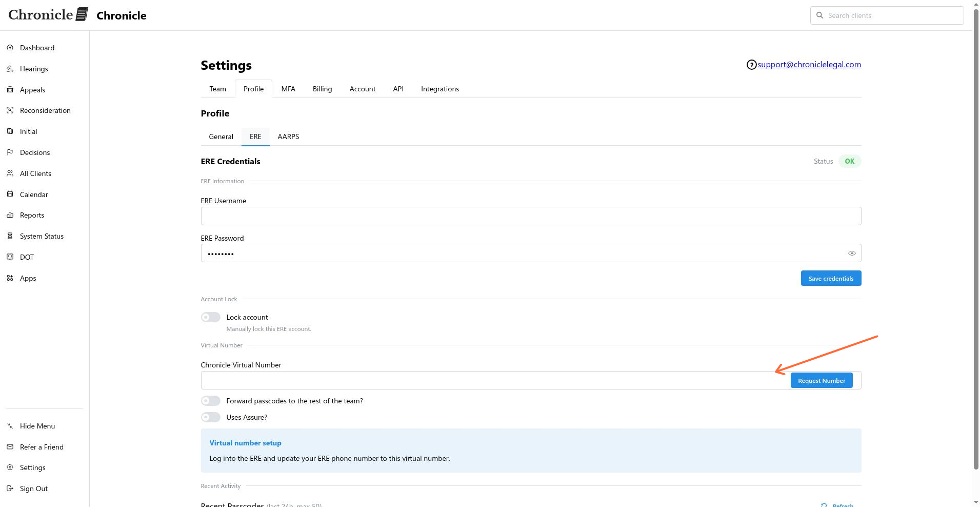Click the Dashboard icon in sidebar

click(10, 48)
